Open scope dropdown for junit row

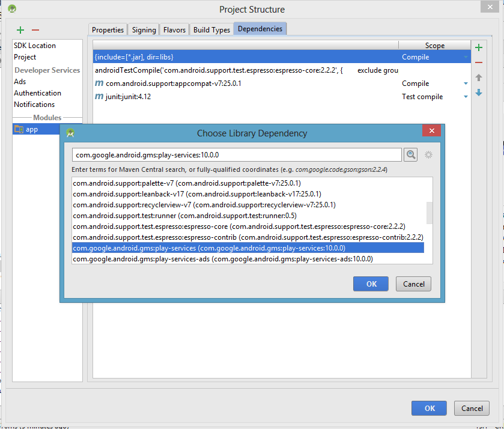pos(466,97)
